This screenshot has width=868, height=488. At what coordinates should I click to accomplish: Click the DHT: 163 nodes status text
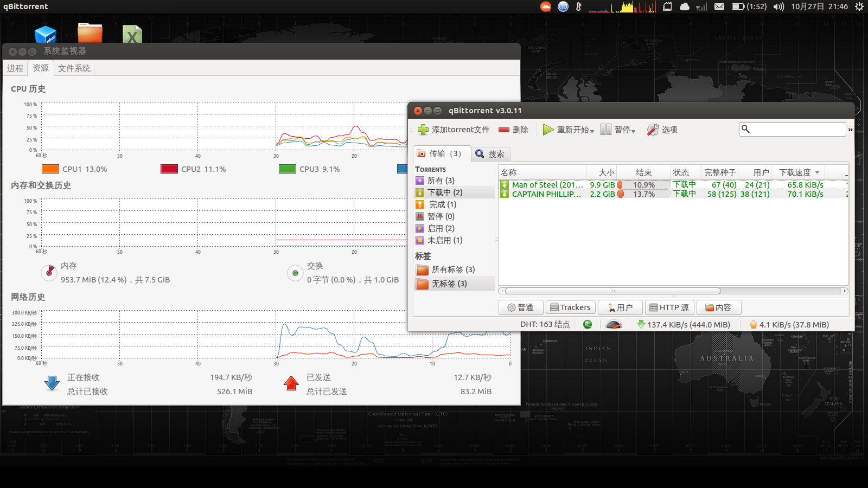[545, 324]
